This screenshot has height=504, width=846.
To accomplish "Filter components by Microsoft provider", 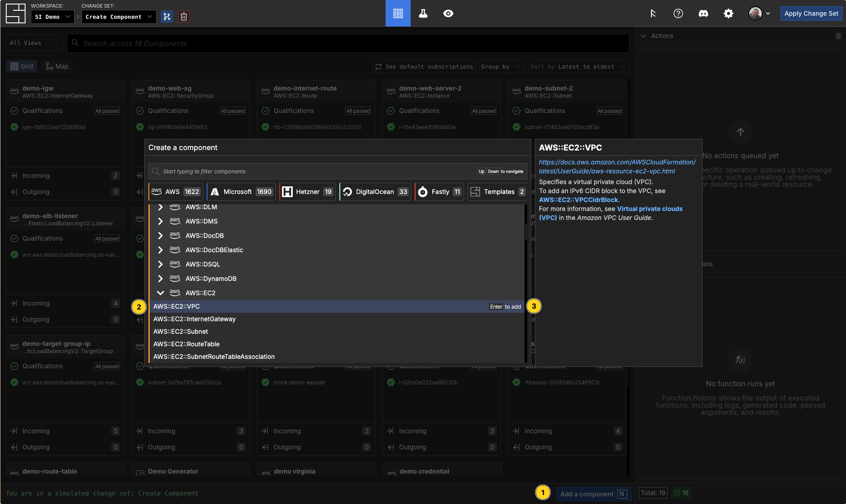I will (241, 192).
